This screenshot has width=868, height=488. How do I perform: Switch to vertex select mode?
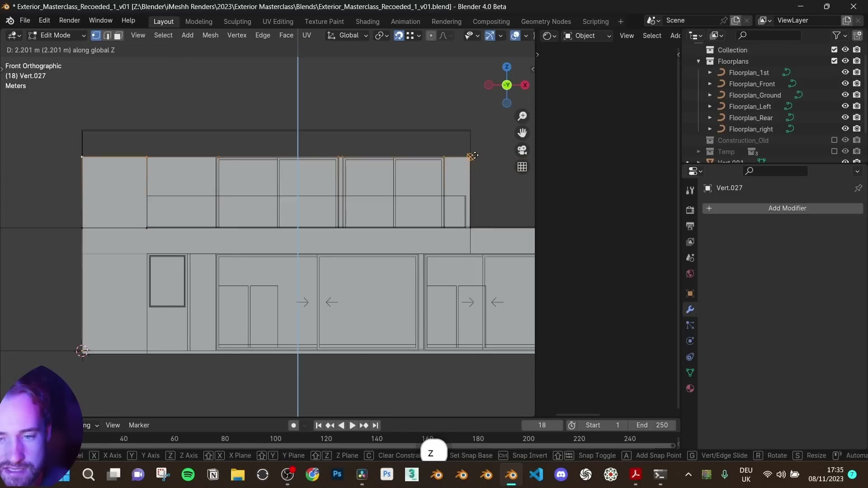point(96,35)
